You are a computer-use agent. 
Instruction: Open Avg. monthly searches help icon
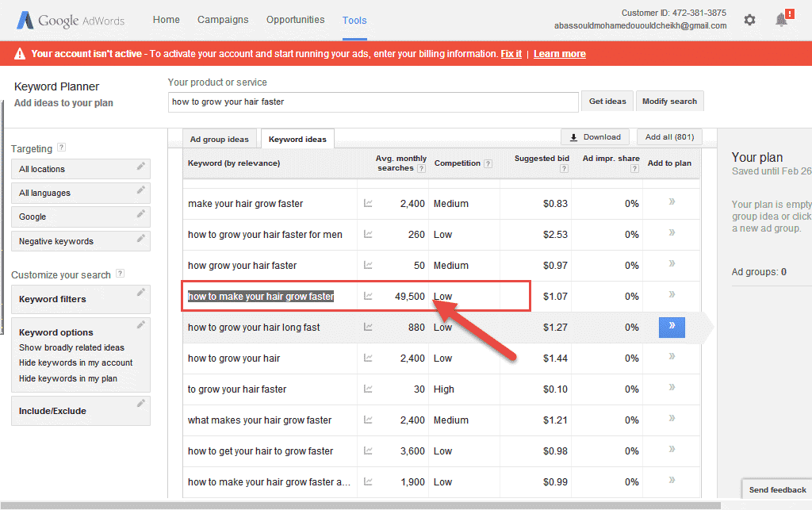[422, 169]
